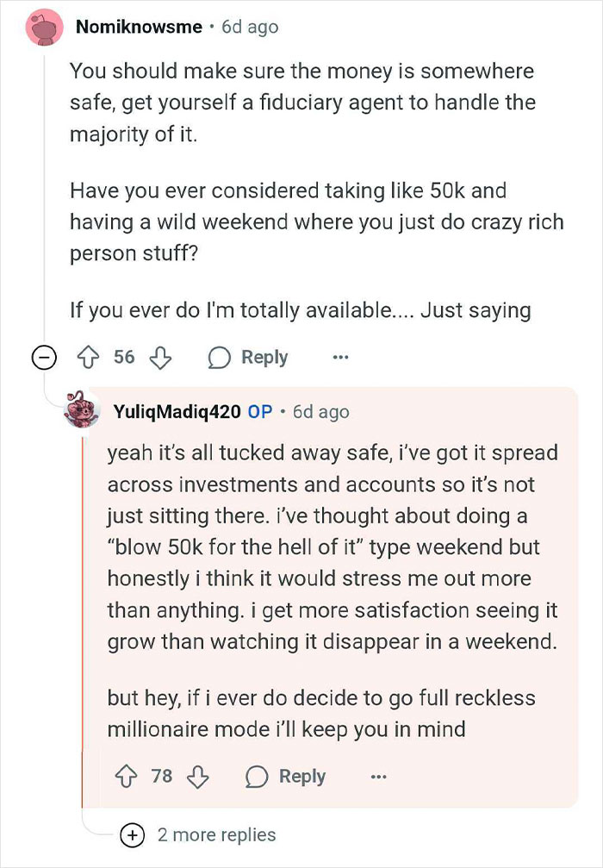This screenshot has width=603, height=868.
Task: Open the overflow menu on Nomiknowsme's comment
Action: coord(341,357)
